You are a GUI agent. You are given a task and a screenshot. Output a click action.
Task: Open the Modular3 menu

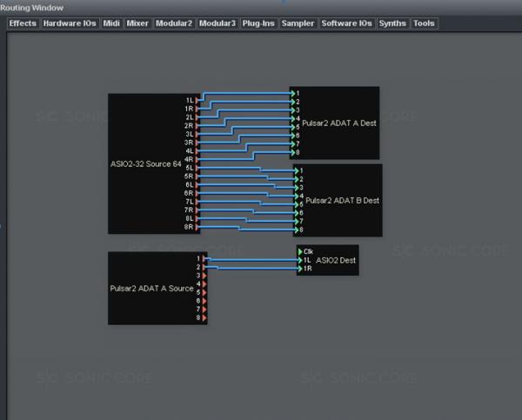coord(217,23)
